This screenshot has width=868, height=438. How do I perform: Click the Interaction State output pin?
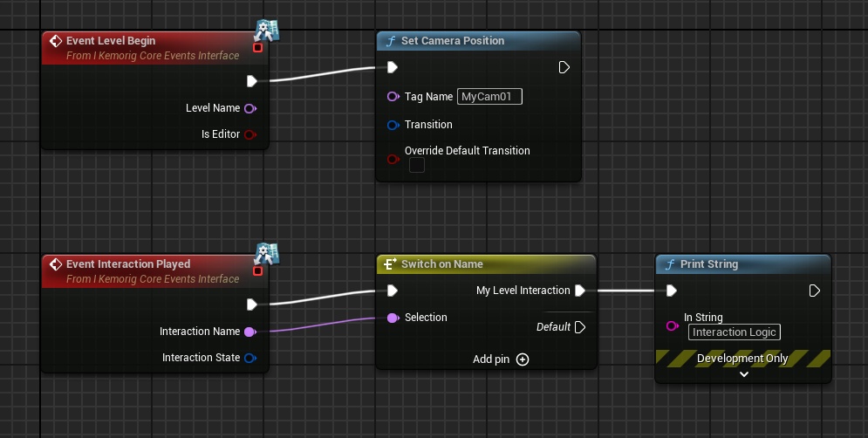click(x=250, y=358)
